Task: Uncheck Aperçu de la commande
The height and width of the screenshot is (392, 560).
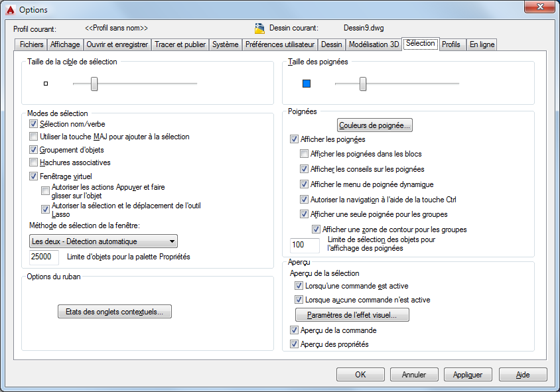Action: (x=295, y=330)
